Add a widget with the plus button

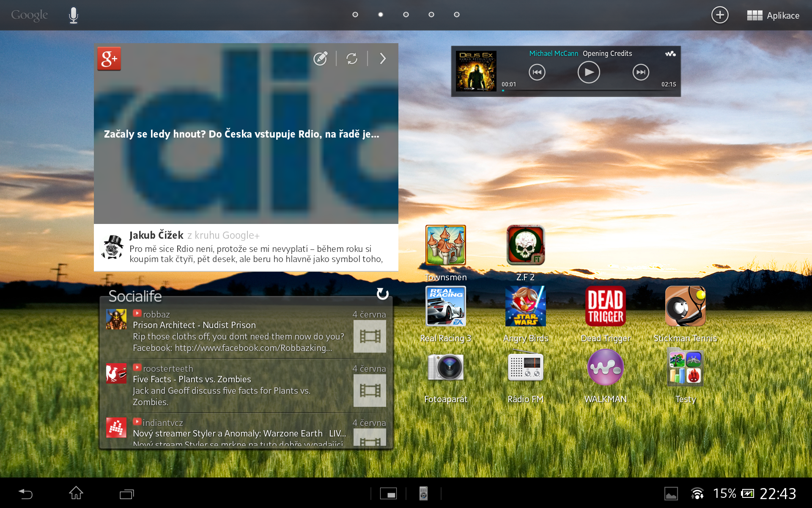pyautogui.click(x=720, y=15)
